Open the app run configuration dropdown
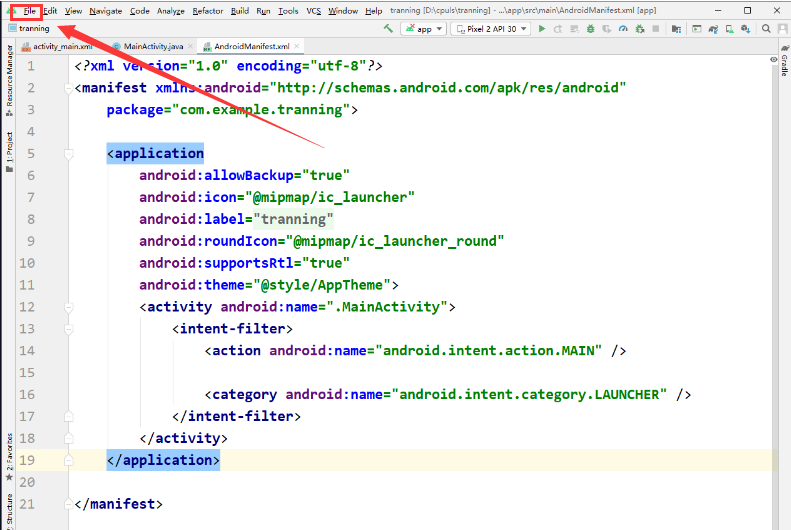 point(424,29)
